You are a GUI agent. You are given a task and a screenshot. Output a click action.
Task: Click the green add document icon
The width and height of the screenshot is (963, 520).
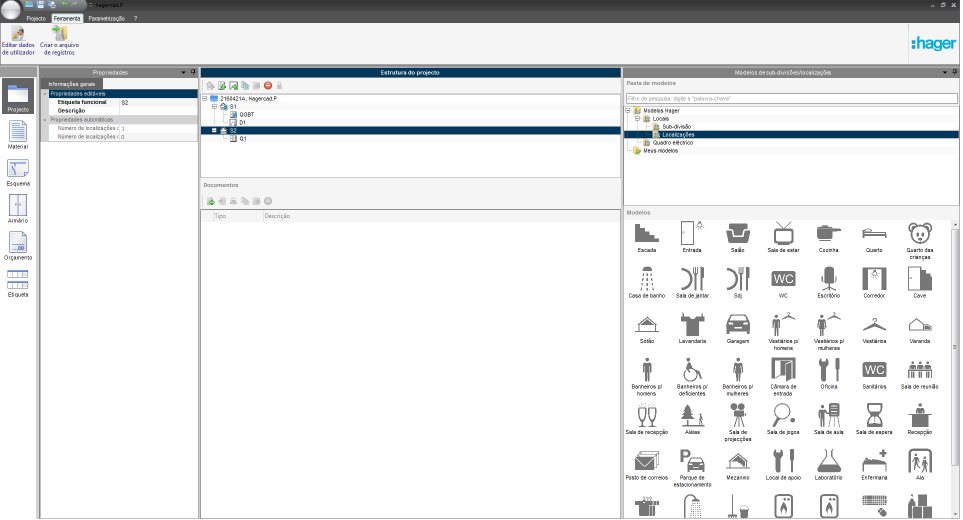click(x=210, y=201)
